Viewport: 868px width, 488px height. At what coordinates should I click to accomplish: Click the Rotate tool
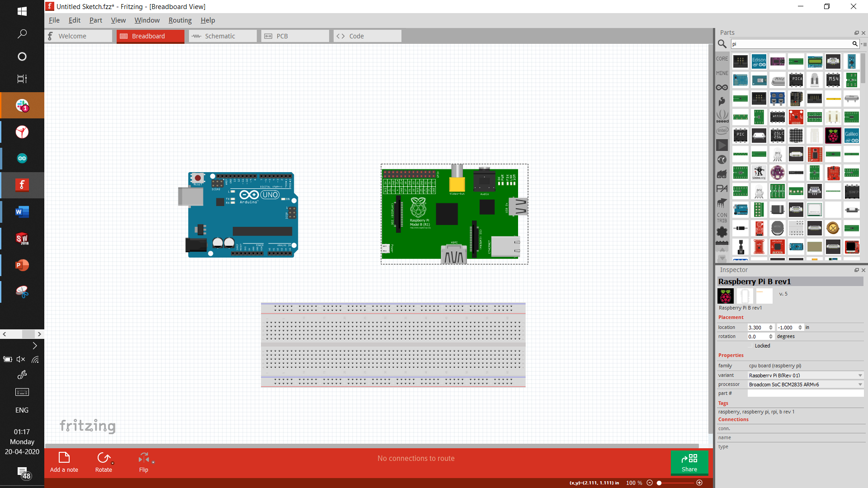pos(104,462)
